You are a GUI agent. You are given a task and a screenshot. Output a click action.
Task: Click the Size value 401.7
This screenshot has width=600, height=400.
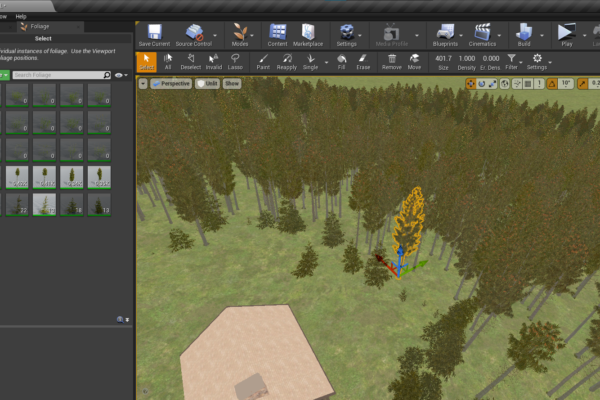443,58
